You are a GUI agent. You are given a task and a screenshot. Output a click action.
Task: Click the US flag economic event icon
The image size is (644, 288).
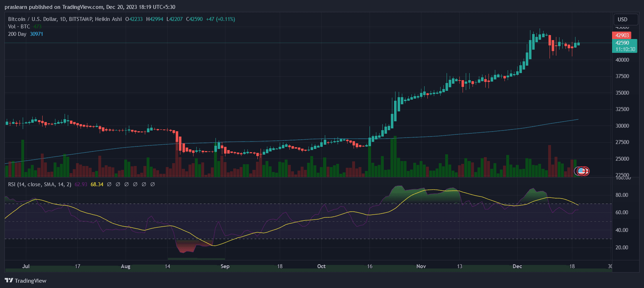(x=581, y=171)
